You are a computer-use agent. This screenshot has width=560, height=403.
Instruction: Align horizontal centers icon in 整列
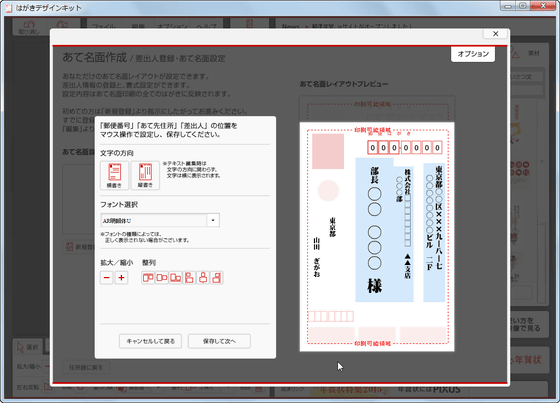point(203,278)
